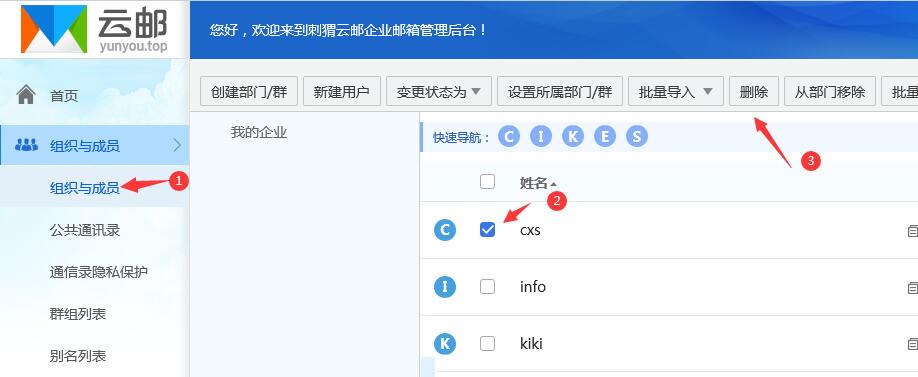This screenshot has height=377, width=918.
Task: Jump to letter K in quick navigation
Action: click(x=573, y=137)
